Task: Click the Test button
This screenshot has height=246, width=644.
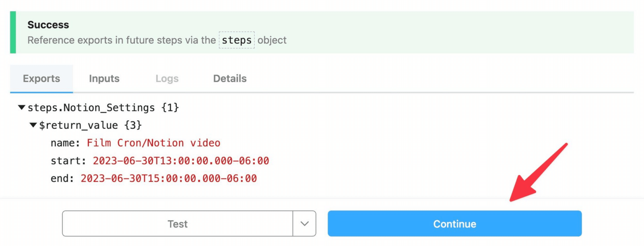Action: tap(178, 224)
